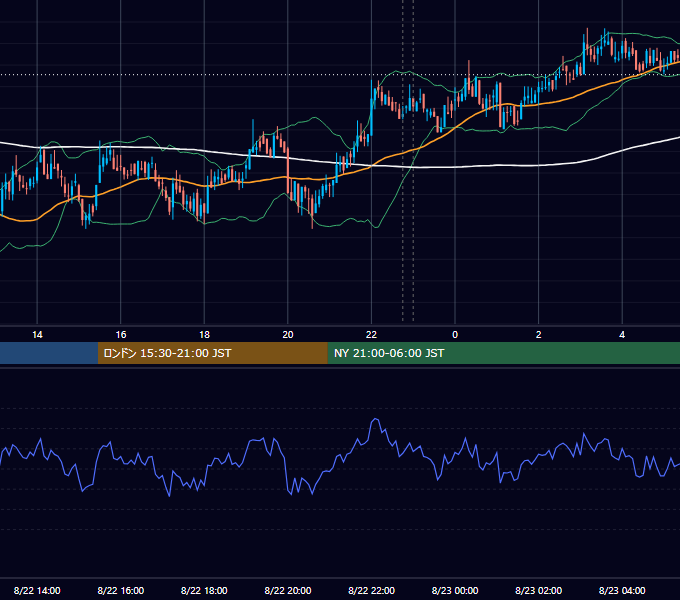Click the oscillator peak near 22:00
Viewport: 680px width, 600px height.
pos(376,419)
